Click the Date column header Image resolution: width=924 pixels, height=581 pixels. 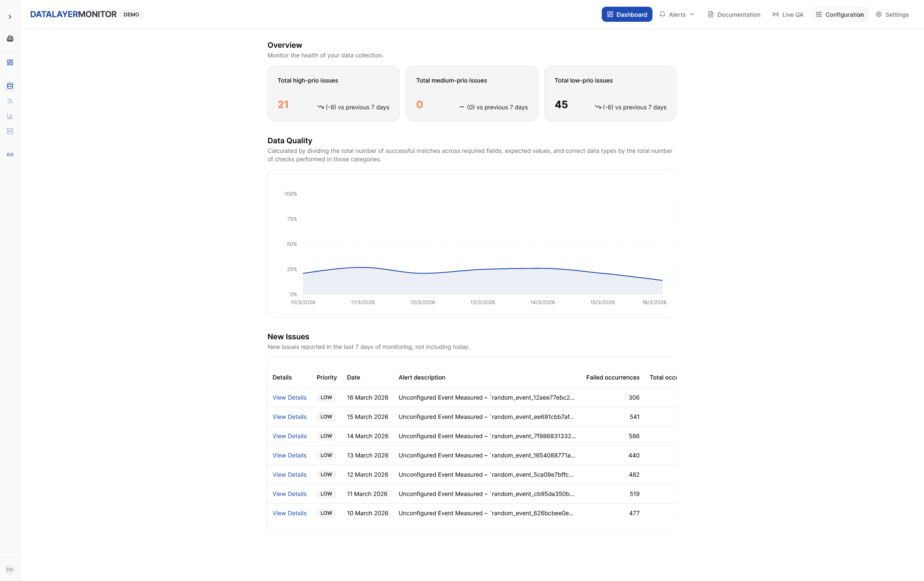tap(354, 377)
